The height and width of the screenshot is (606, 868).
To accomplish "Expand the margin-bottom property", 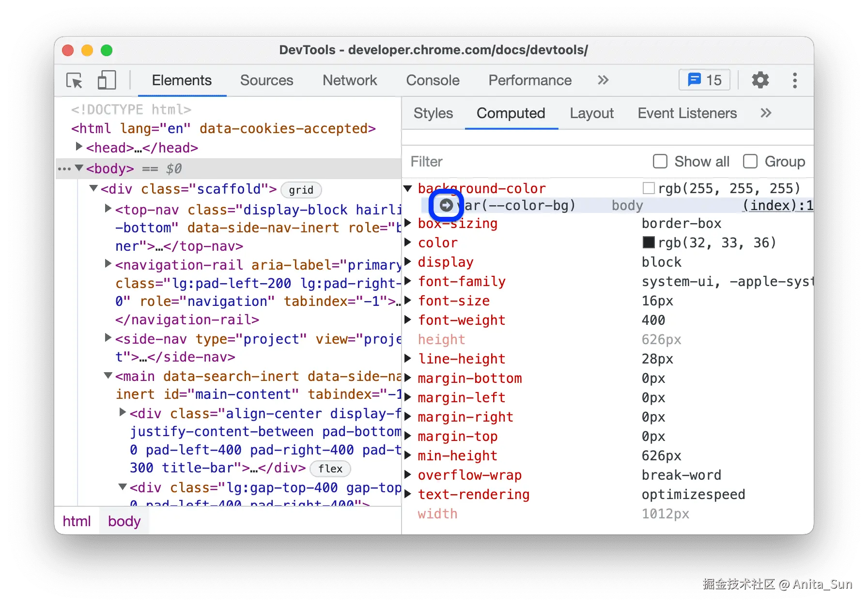I will [408, 378].
